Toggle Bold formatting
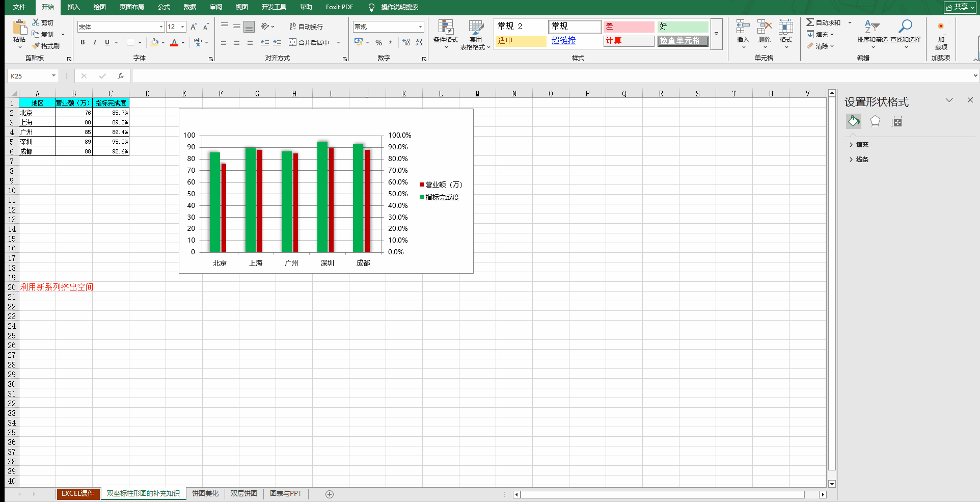 click(83, 42)
